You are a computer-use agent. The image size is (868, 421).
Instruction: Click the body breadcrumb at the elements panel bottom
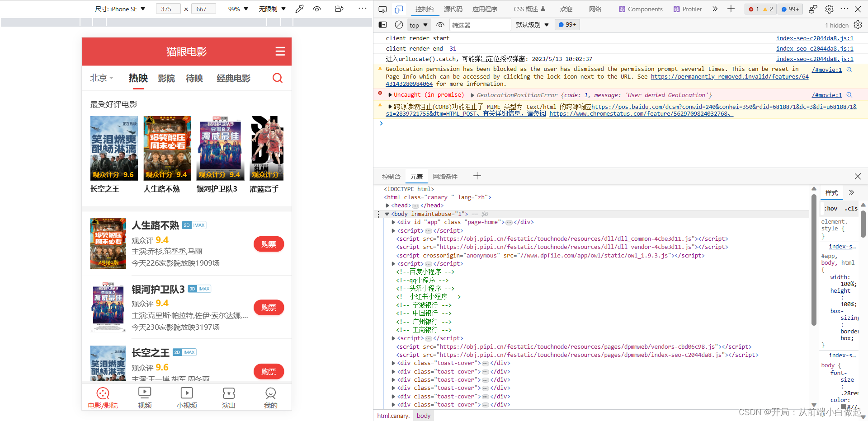pyautogui.click(x=423, y=415)
